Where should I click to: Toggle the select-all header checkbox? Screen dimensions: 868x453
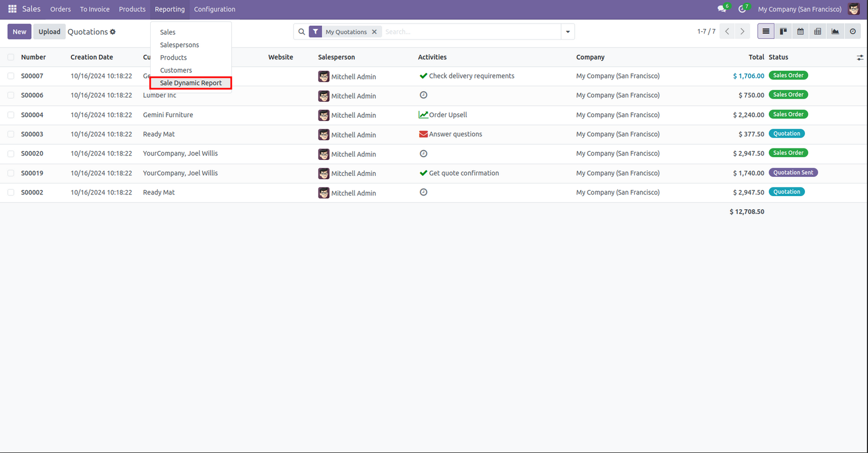click(x=11, y=57)
